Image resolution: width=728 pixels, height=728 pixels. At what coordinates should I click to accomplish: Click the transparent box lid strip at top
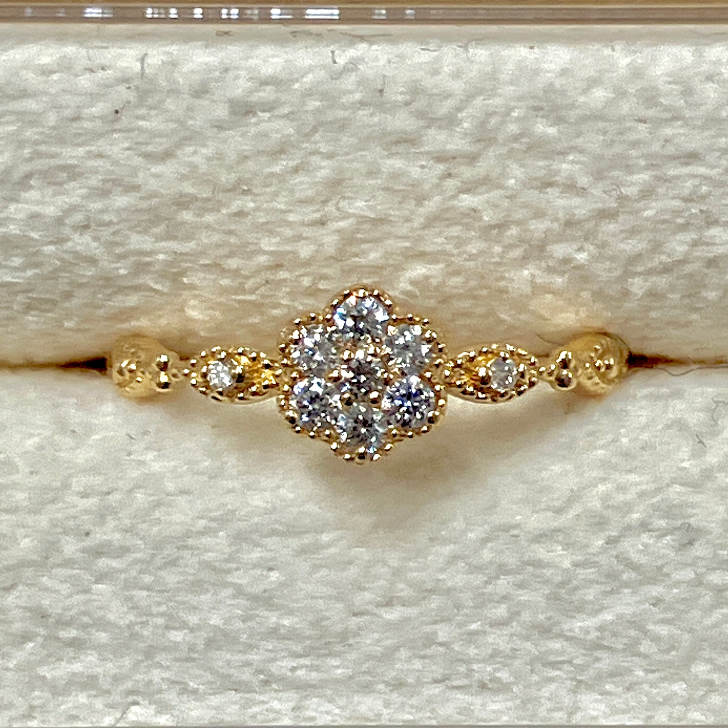pos(364,13)
